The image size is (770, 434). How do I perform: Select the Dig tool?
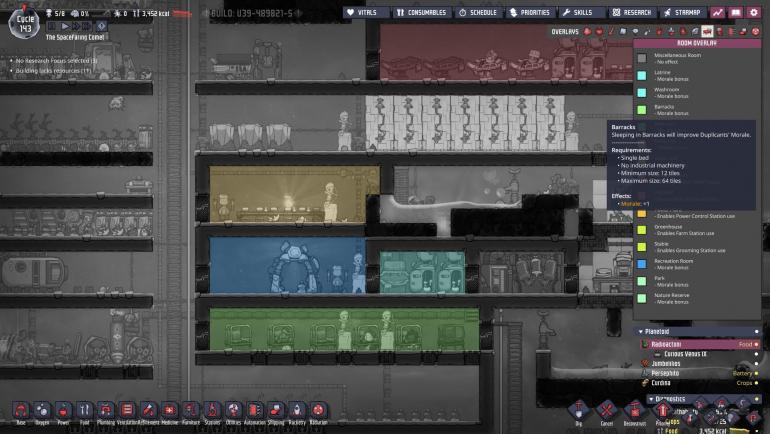(578, 410)
